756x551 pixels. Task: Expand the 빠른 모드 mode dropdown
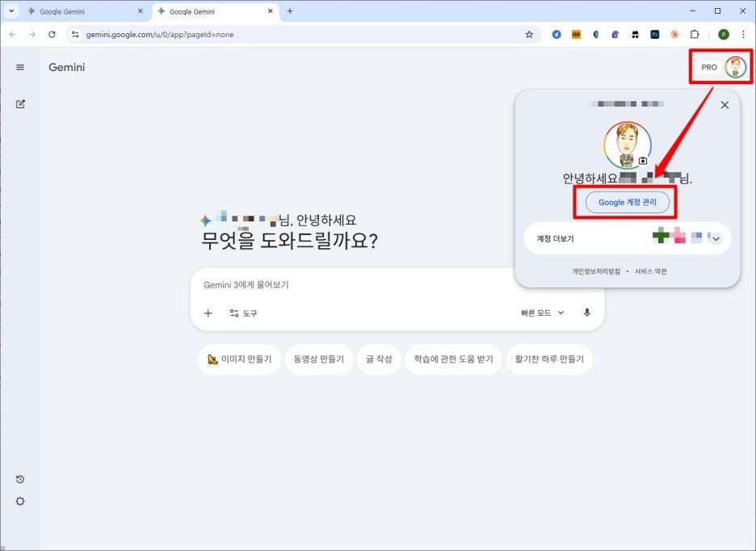point(543,313)
